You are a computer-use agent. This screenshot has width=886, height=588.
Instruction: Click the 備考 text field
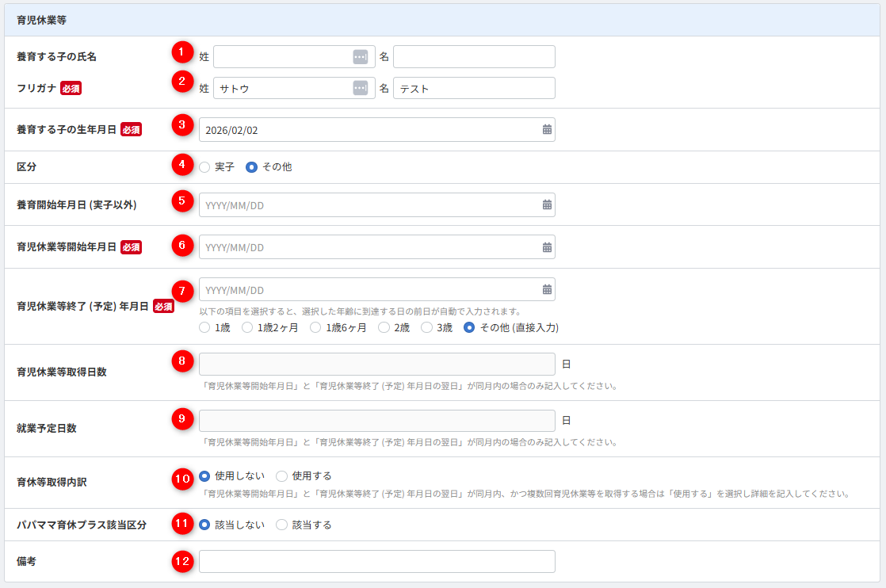(376, 561)
